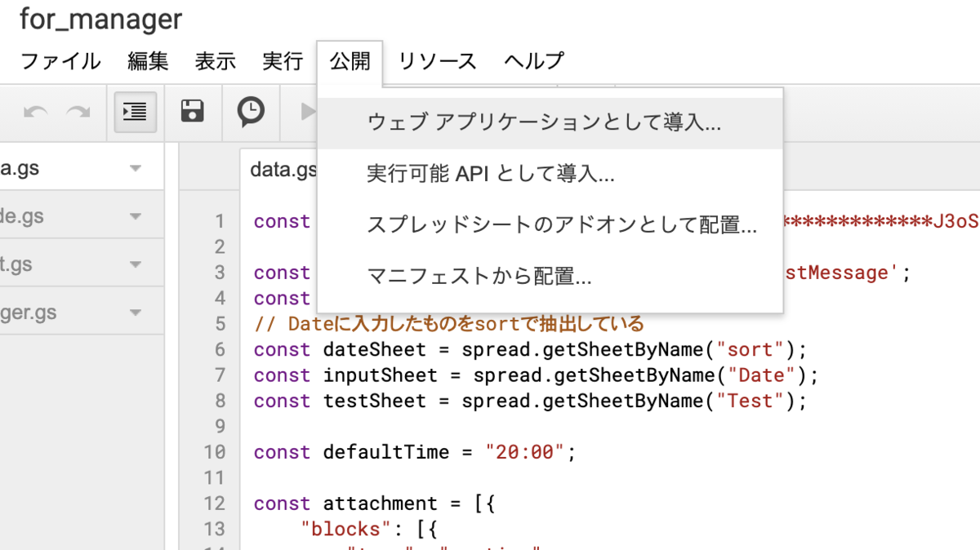Choose ウェブ アプリケーションとして導入...

coord(550,123)
